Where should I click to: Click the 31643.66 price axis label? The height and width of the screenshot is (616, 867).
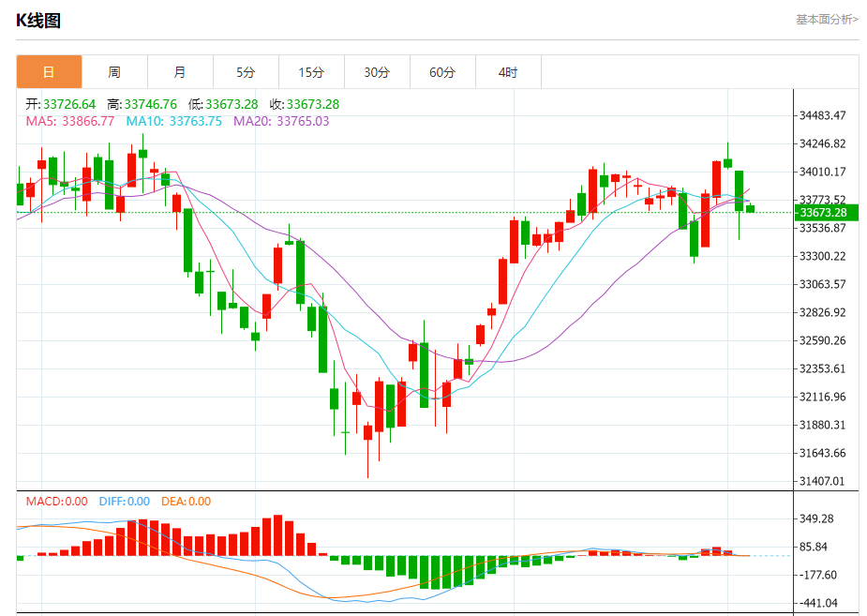(823, 453)
